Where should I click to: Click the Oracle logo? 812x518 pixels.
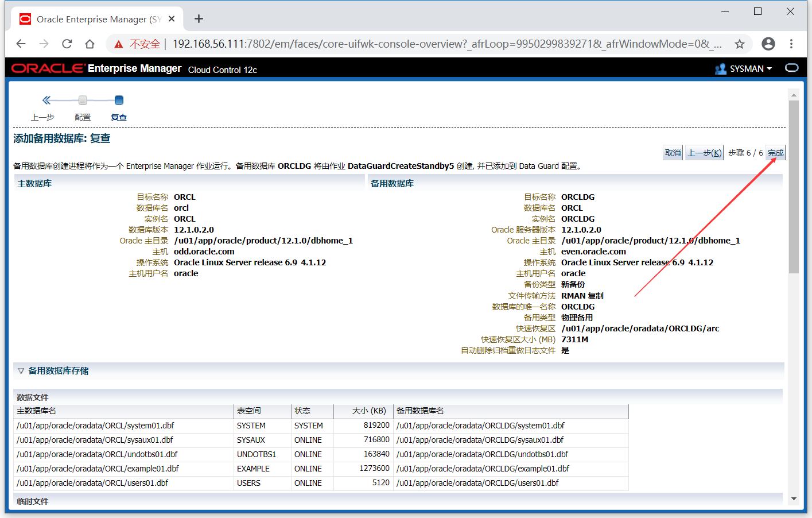coord(48,68)
